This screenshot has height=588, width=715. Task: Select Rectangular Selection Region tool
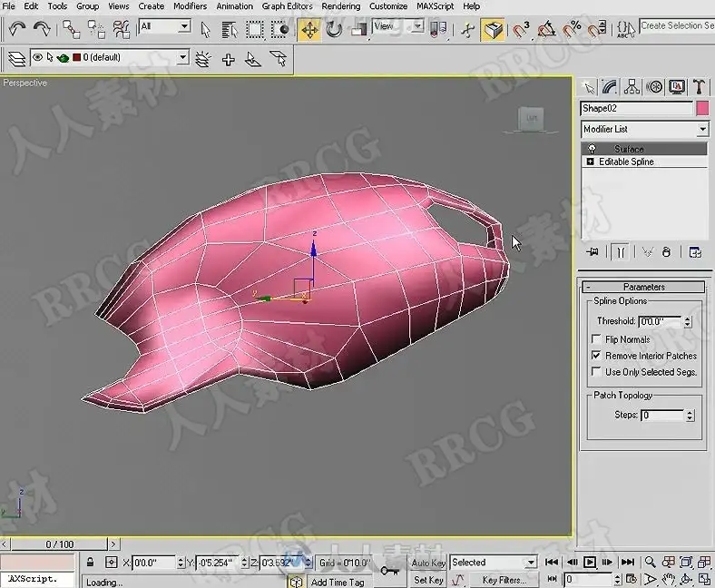click(x=254, y=30)
